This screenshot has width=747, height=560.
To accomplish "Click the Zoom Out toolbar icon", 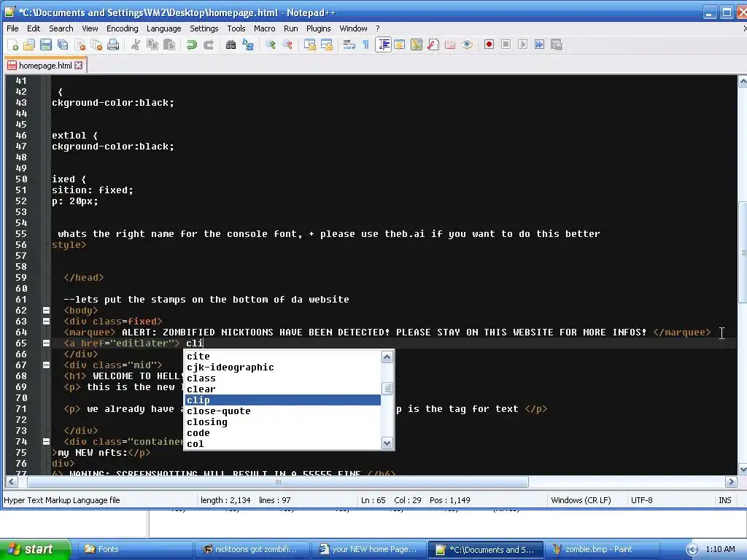I will 287,44.
